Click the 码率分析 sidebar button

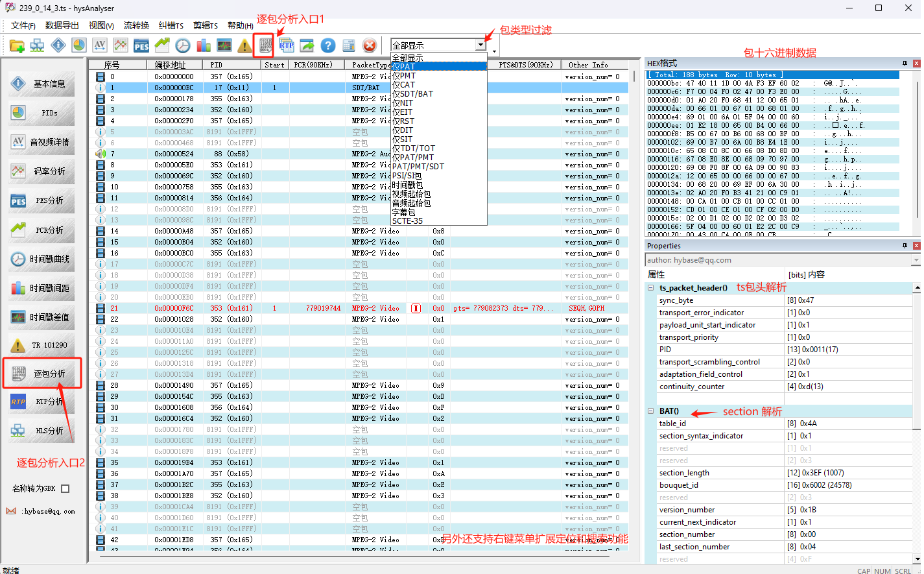pos(41,171)
